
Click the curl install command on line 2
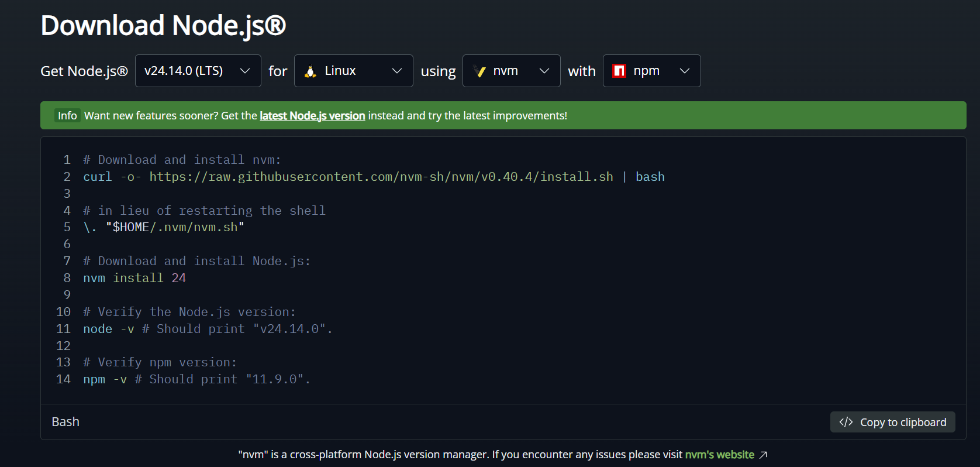(374, 177)
